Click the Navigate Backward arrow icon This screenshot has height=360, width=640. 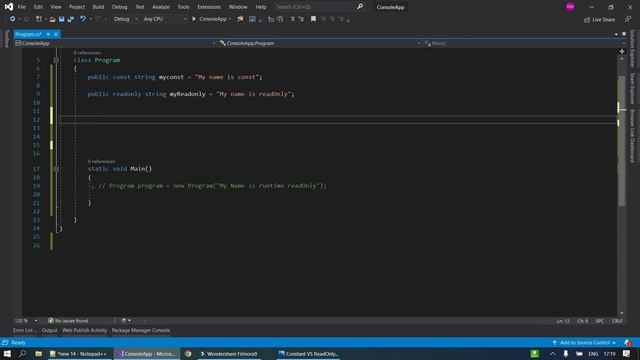(x=13, y=19)
